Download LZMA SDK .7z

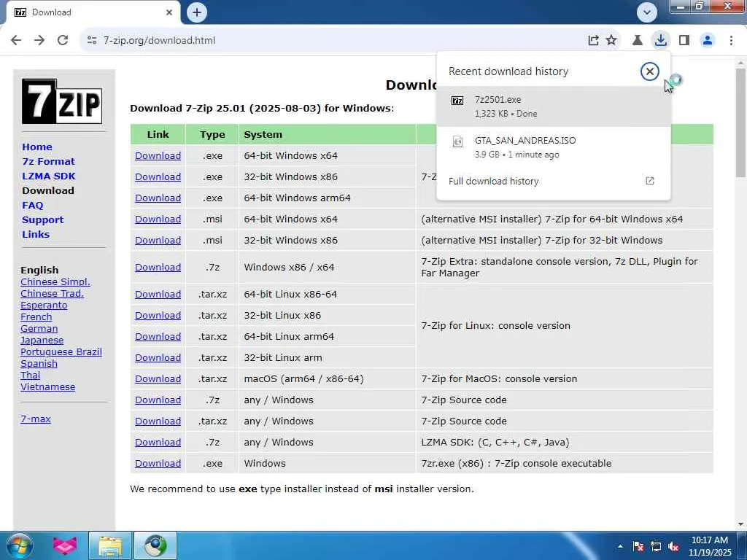click(158, 443)
